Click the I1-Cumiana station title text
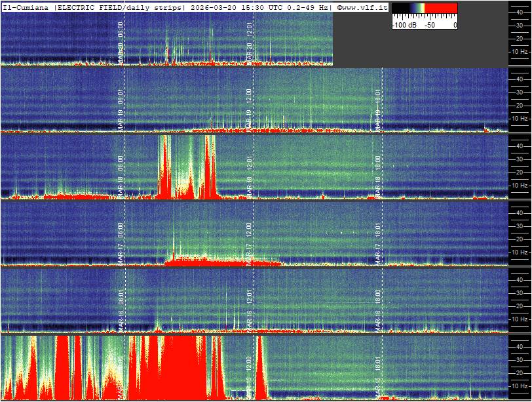 pyautogui.click(x=26, y=7)
